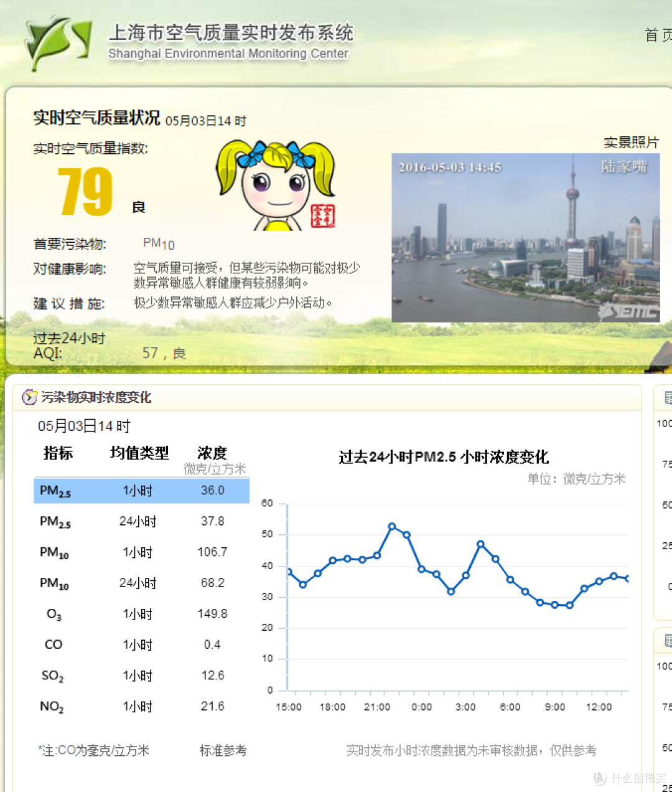Open the 首页 navigation menu item
This screenshot has width=672, height=792.
(x=658, y=35)
